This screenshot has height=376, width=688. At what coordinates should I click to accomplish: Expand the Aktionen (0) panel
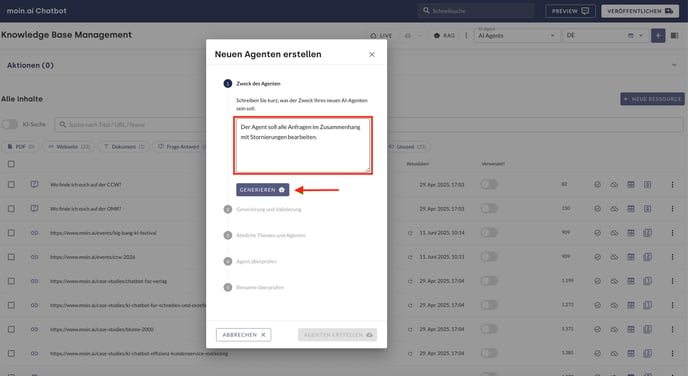click(674, 65)
